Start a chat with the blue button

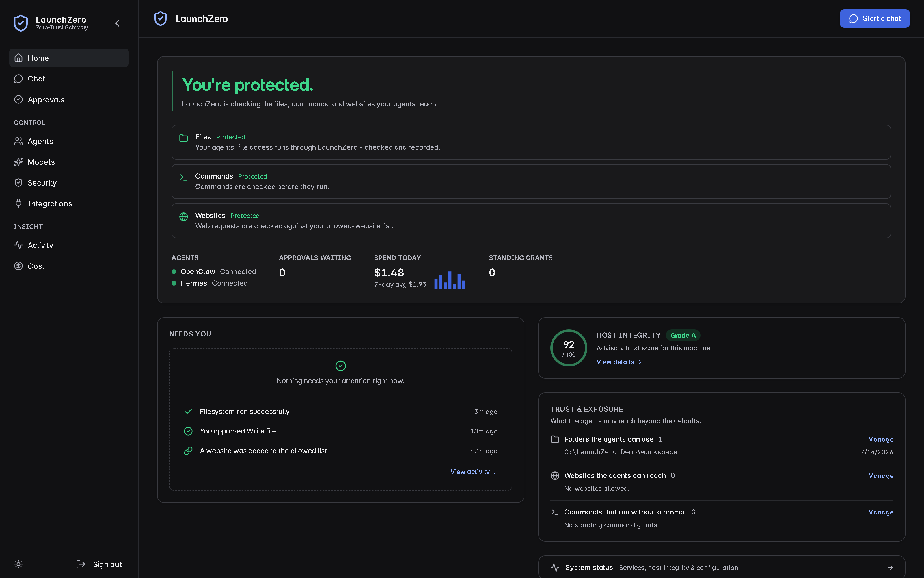tap(874, 18)
